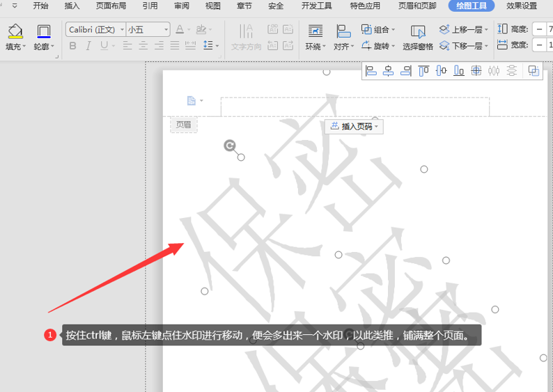The image size is (553, 392).
Task: Switch to the 视图 View tab
Action: [x=213, y=6]
